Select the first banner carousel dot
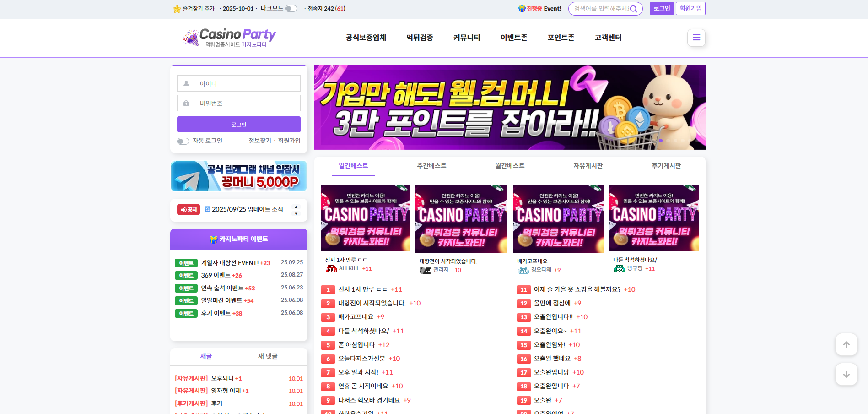Viewport: 868px width, 414px height. point(660,141)
